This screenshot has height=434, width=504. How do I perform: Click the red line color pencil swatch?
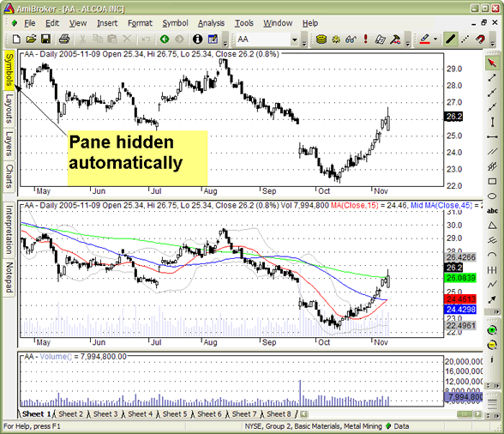coord(424,39)
